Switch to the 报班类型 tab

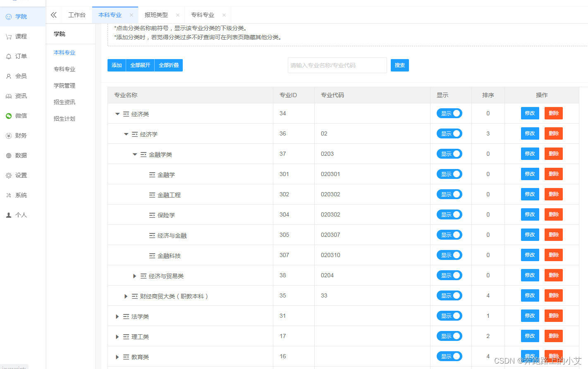156,15
